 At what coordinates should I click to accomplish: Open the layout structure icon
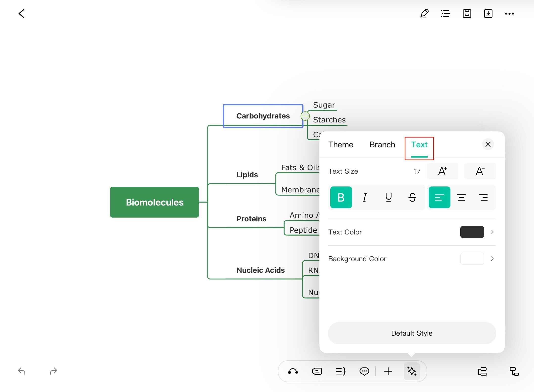482,371
